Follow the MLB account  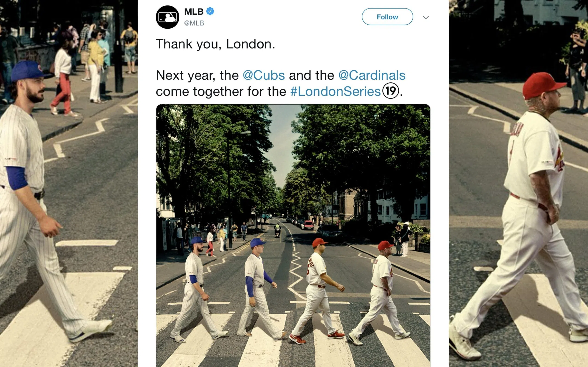[x=387, y=17]
